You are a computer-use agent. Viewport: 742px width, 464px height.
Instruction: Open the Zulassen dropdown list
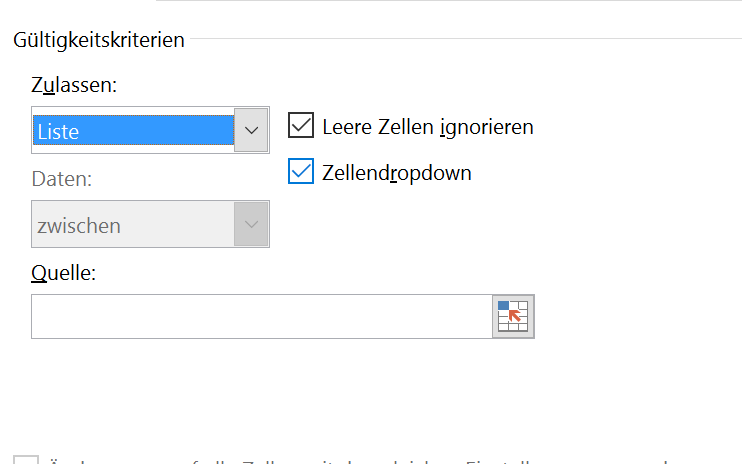150,130
